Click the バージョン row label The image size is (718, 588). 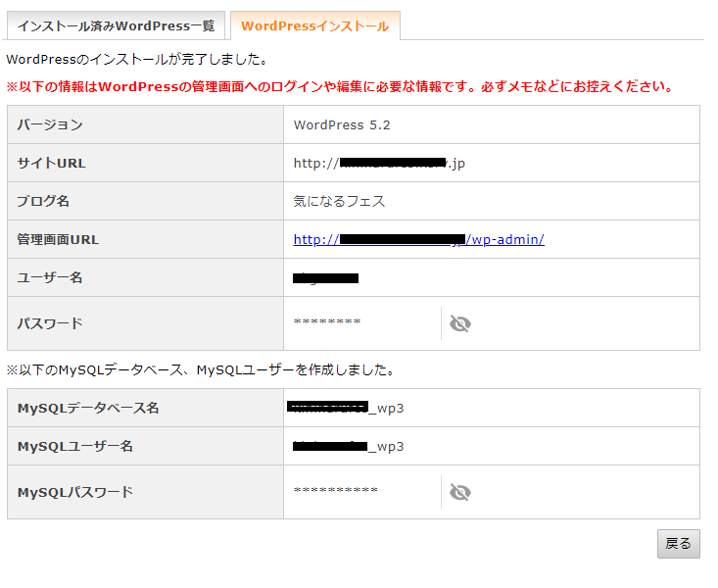(50, 124)
